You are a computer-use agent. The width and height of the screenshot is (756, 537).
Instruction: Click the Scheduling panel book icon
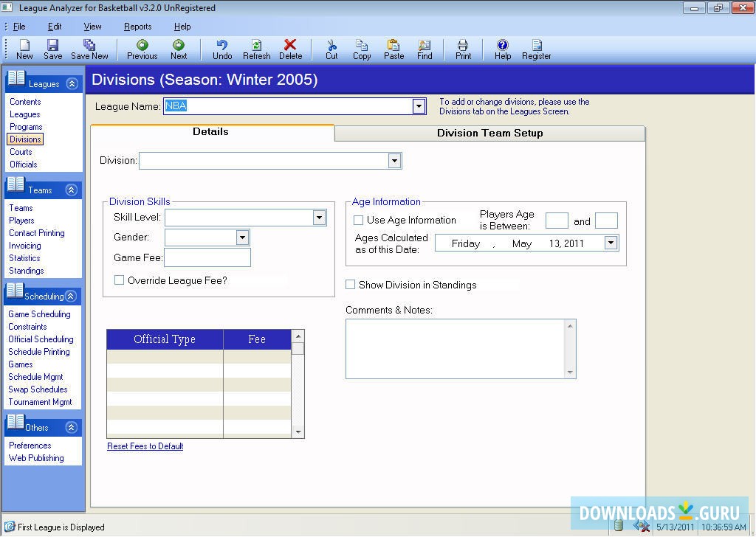(15, 291)
